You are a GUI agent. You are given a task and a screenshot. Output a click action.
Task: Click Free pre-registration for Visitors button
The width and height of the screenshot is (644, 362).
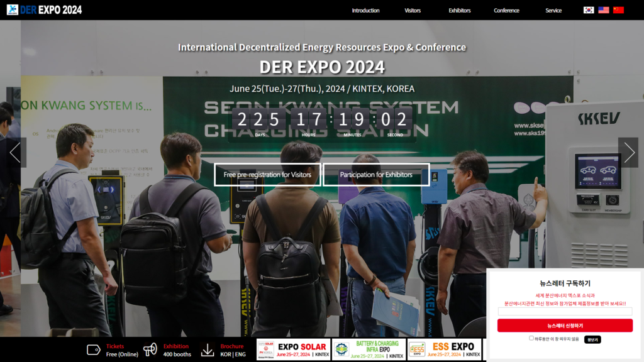[x=267, y=175]
